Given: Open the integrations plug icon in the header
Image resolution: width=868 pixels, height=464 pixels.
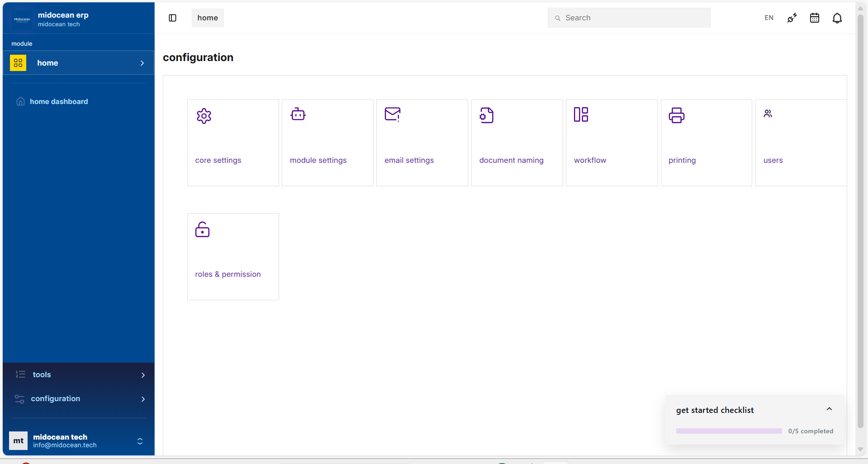Looking at the screenshot, I should [x=792, y=18].
